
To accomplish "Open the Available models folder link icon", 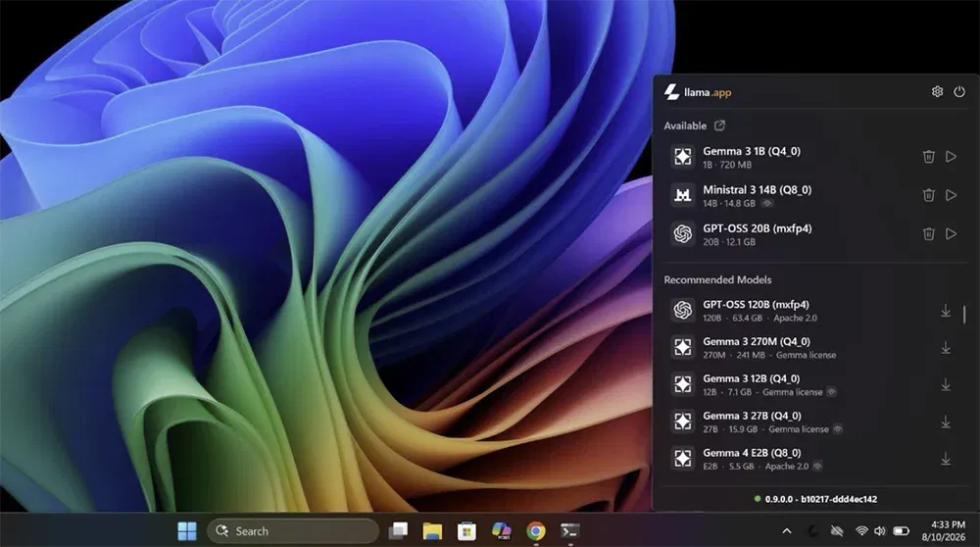I will (720, 125).
